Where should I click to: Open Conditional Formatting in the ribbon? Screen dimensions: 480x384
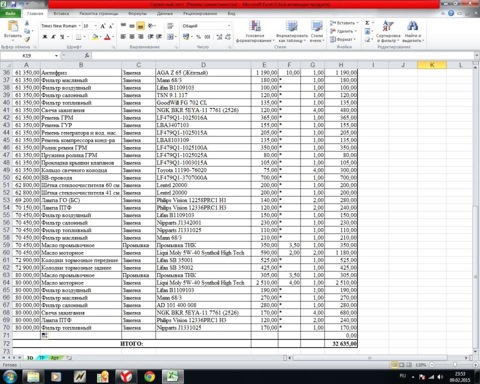(x=255, y=31)
